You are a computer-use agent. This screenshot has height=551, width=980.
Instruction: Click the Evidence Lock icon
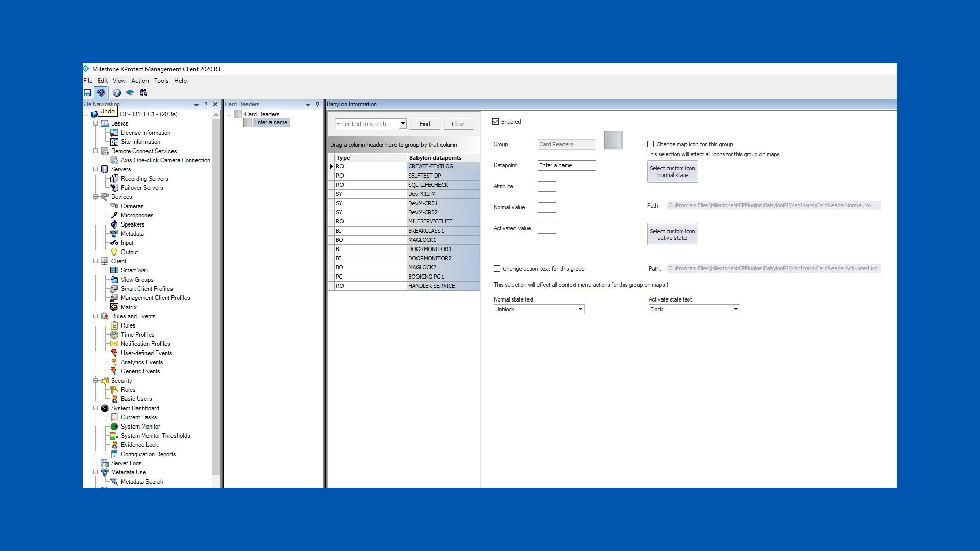tap(114, 445)
